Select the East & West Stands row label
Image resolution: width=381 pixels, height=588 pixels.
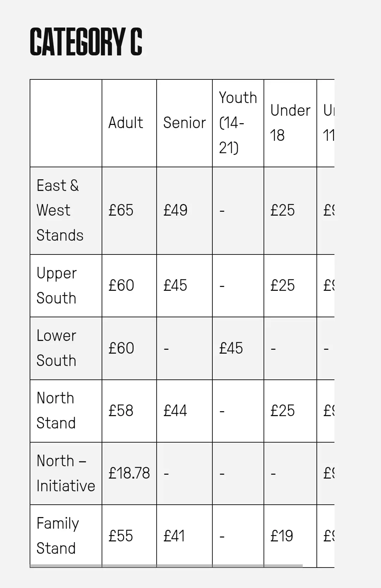(x=60, y=210)
